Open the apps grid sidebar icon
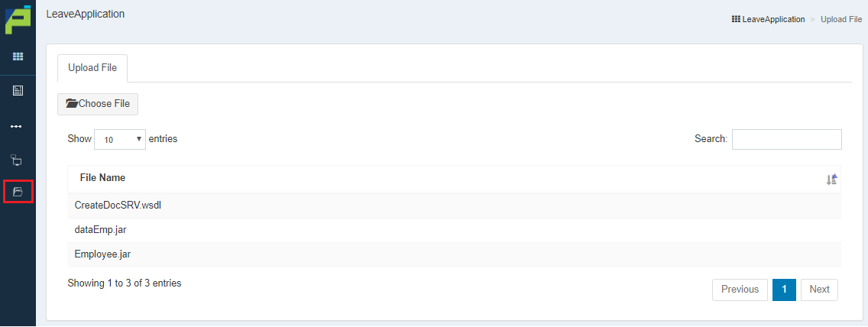The height and width of the screenshot is (327, 868). point(18,57)
